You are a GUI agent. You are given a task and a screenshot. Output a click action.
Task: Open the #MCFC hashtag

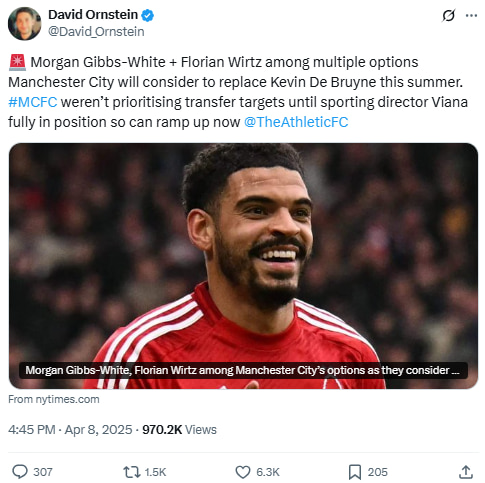(33, 102)
